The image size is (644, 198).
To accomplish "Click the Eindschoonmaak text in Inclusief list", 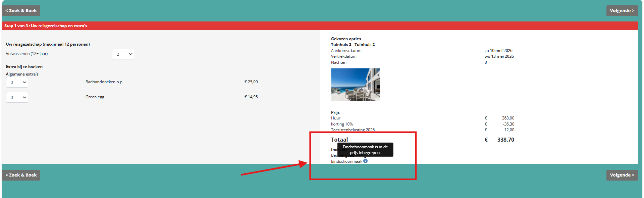I will (x=346, y=161).
